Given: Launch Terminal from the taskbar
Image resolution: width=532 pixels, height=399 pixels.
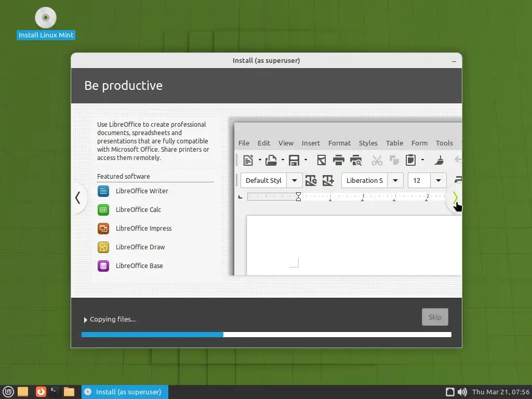Looking at the screenshot, I should pos(55,392).
